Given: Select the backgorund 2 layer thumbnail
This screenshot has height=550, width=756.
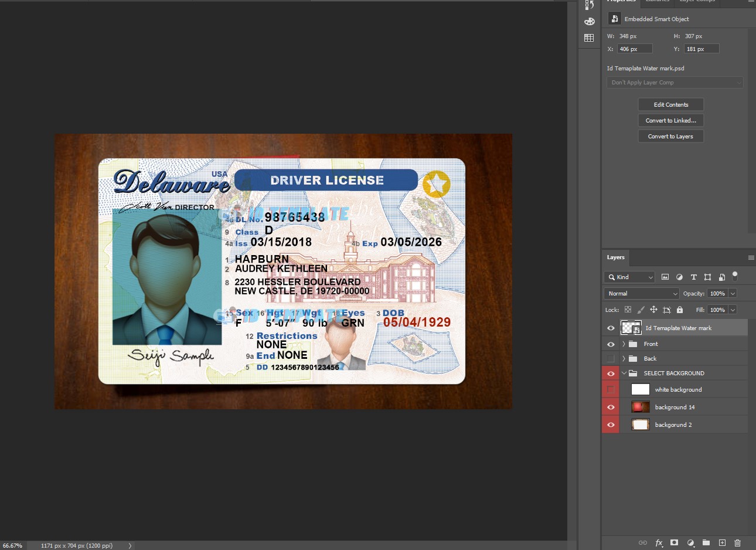Looking at the screenshot, I should [x=640, y=425].
